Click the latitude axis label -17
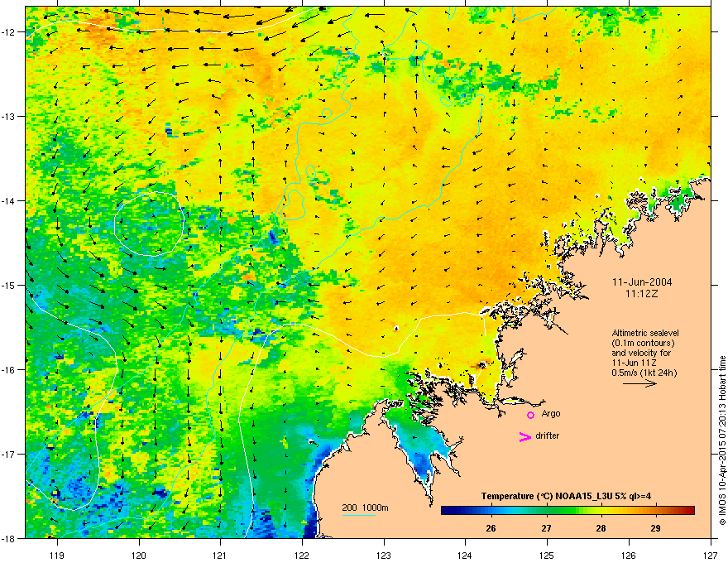 (9, 454)
